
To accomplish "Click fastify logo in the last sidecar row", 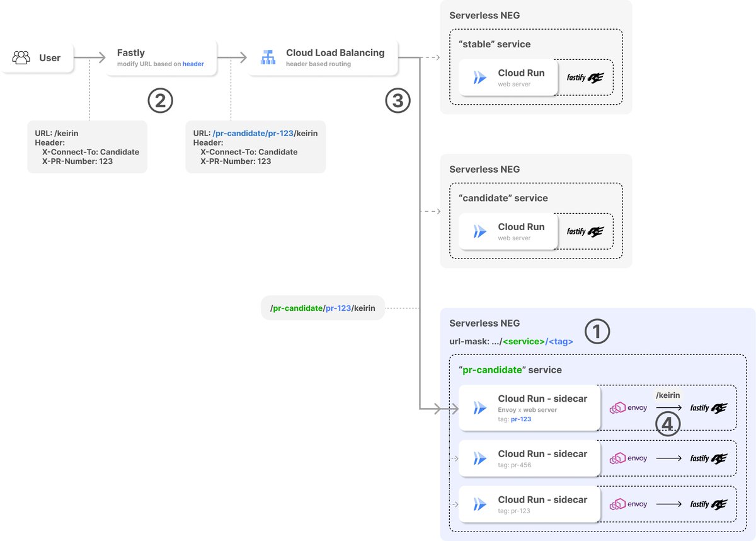I will tap(709, 504).
